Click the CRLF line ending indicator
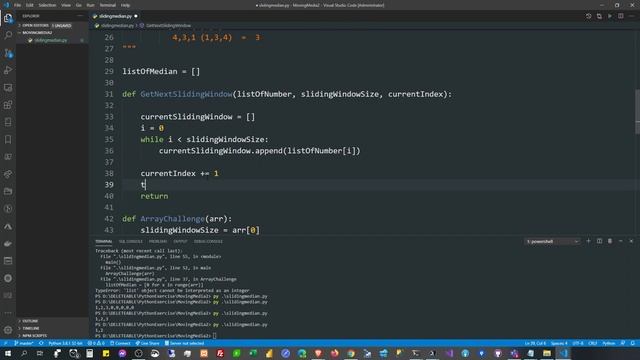Viewport: 640px width, 360px height. pos(593,343)
